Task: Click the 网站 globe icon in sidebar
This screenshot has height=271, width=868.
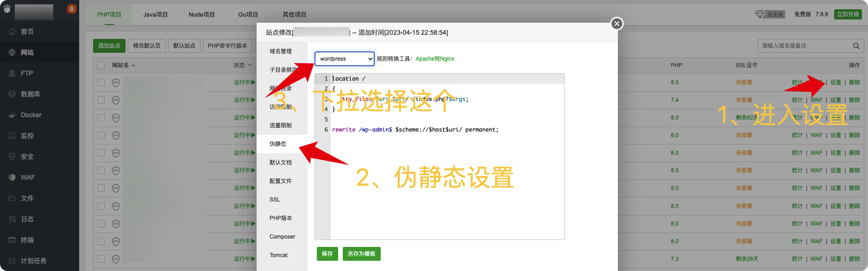Action: click(x=12, y=52)
